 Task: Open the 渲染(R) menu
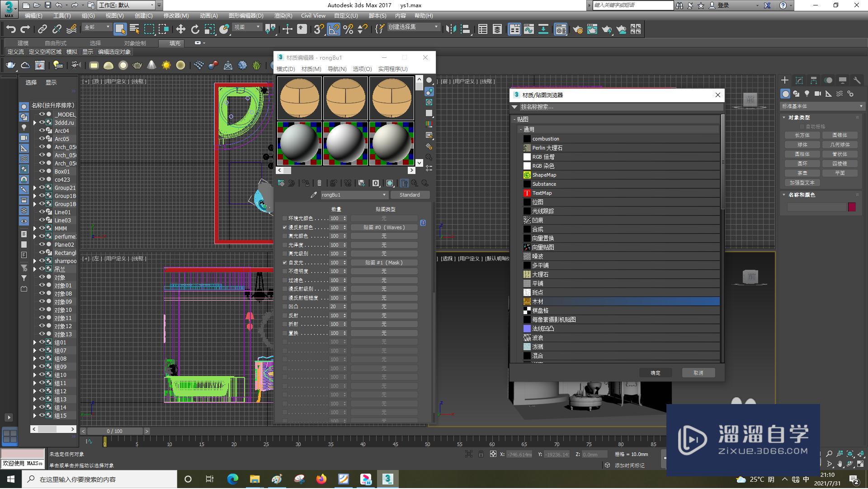283,15
